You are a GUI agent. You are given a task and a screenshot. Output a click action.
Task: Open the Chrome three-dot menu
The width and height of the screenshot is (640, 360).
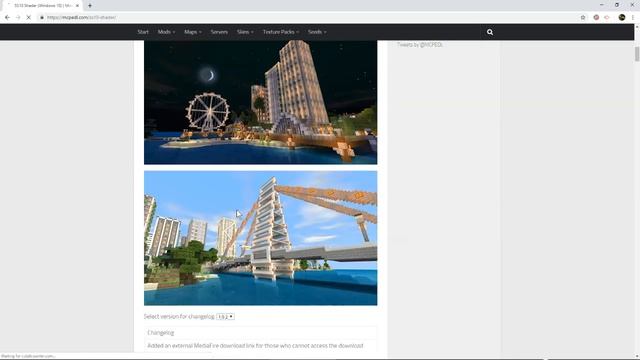point(633,17)
